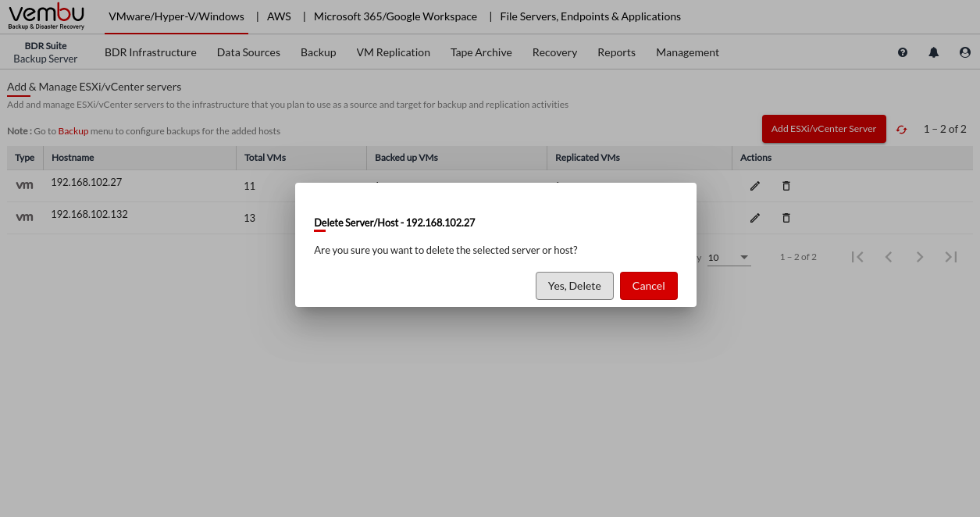The height and width of the screenshot is (517, 980).
Task: Open the user account profile icon
Action: click(965, 52)
